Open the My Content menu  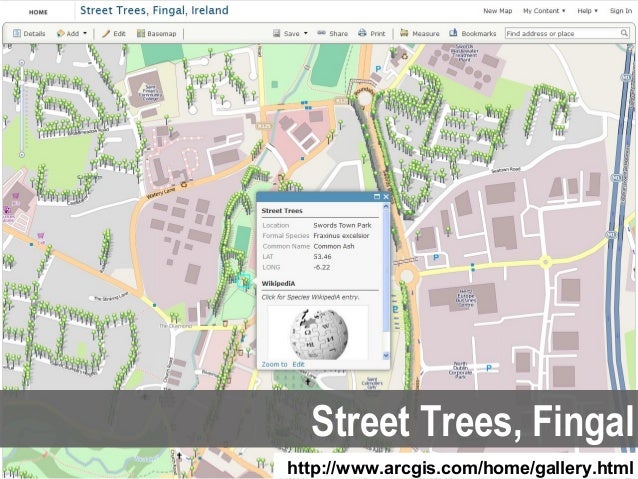(x=544, y=11)
